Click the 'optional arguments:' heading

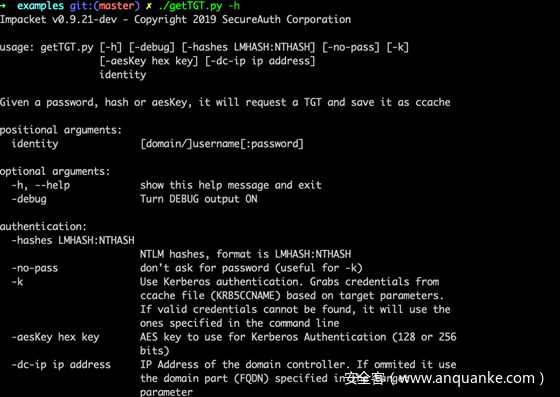(x=55, y=171)
